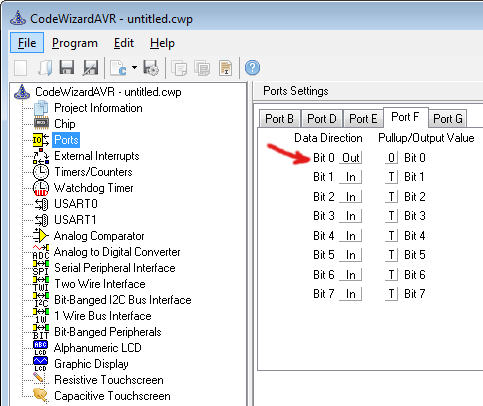Select Bit-Banged I2C Bus Interface node
The width and height of the screenshot is (483, 406).
tap(123, 300)
